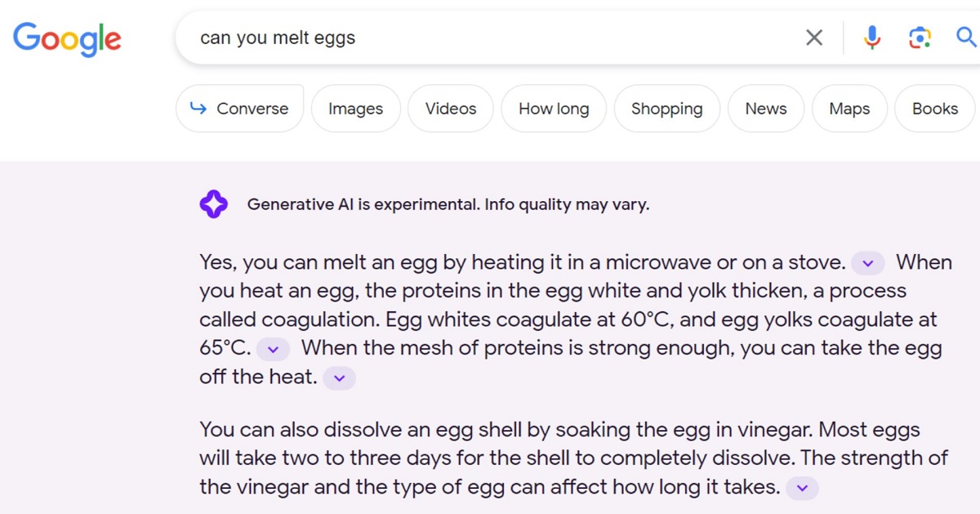Select the "How long" filter chip
Viewport: 980px width, 514px height.
tap(554, 109)
